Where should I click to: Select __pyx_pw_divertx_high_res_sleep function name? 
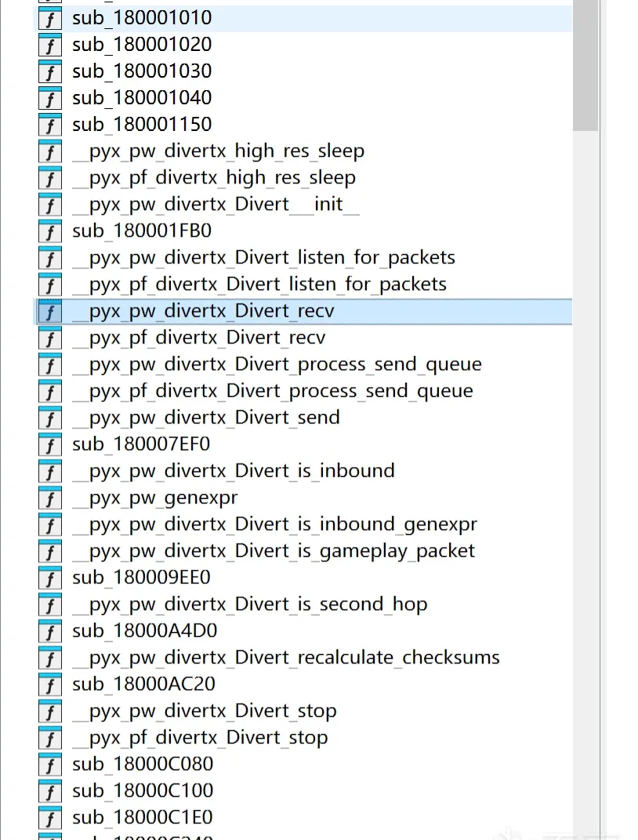[219, 151]
